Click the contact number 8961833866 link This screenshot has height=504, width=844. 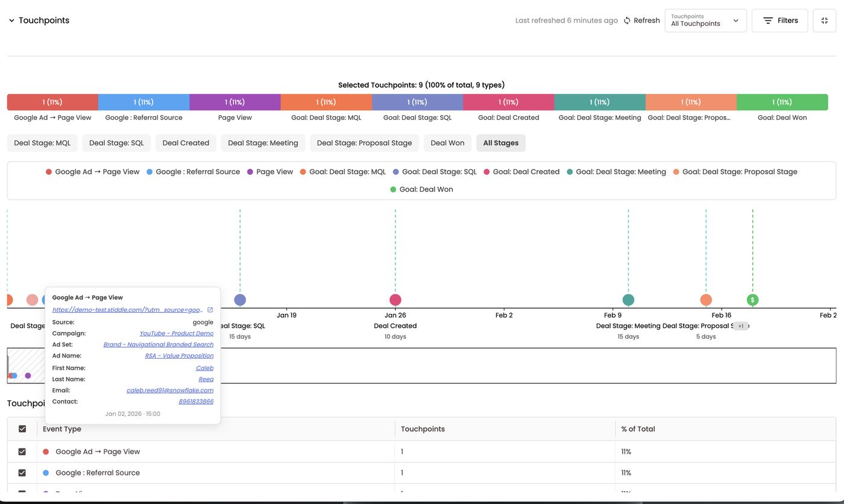click(196, 402)
